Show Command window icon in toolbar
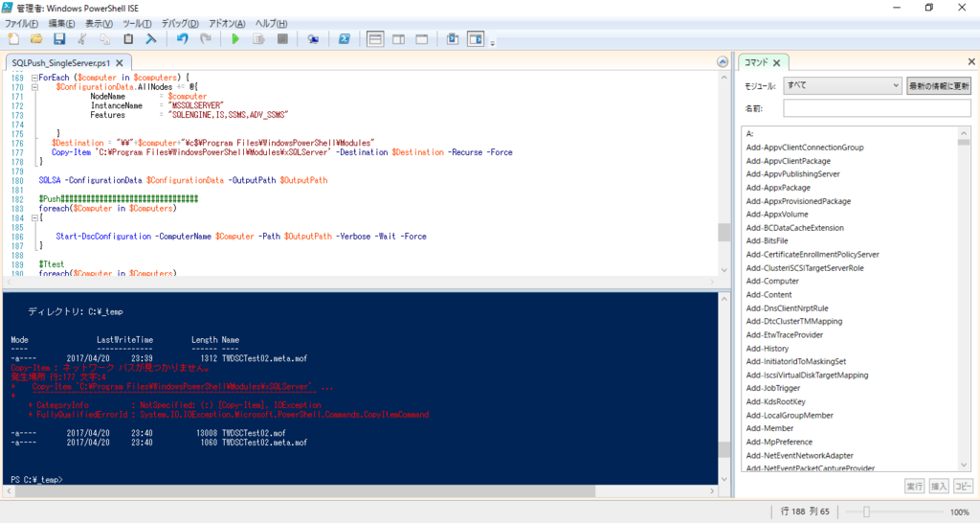Viewport: 980px width, 523px height. [453, 39]
